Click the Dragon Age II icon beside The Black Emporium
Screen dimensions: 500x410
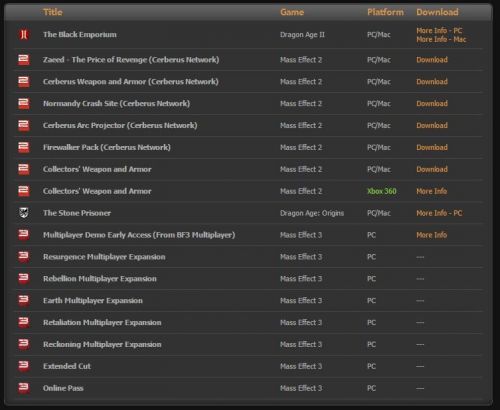pyautogui.click(x=24, y=35)
